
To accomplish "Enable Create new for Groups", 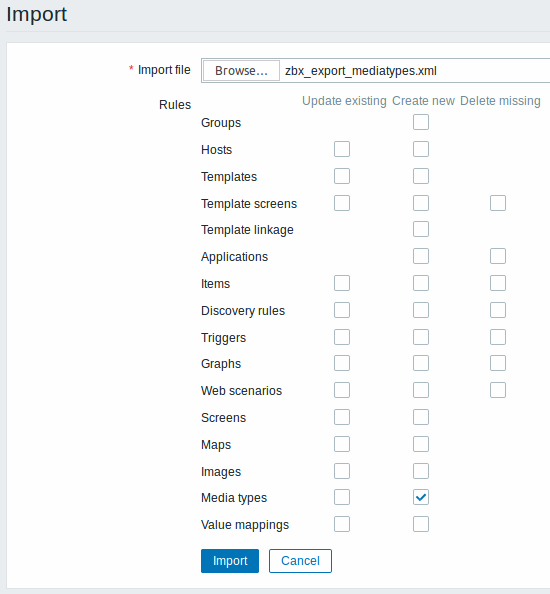I will 421,122.
